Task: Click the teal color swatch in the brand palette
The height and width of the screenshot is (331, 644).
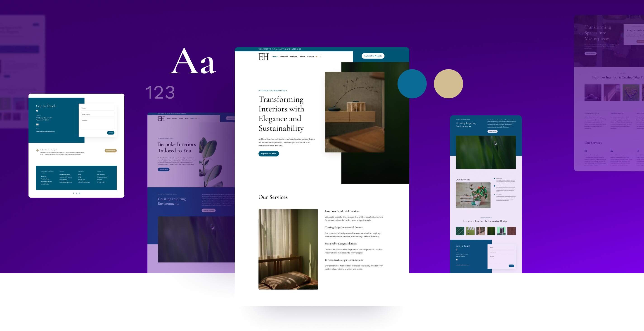Action: coord(412,84)
